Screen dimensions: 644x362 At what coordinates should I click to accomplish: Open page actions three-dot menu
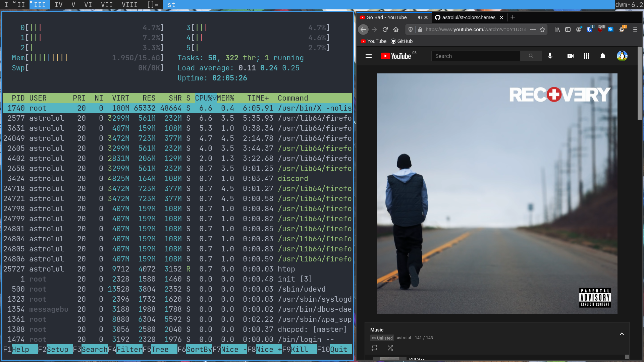[533, 29]
